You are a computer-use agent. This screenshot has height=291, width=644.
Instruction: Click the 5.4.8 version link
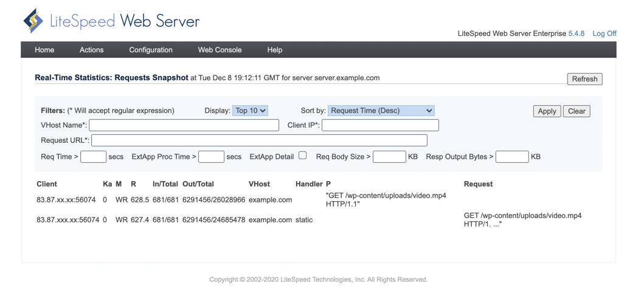(576, 33)
